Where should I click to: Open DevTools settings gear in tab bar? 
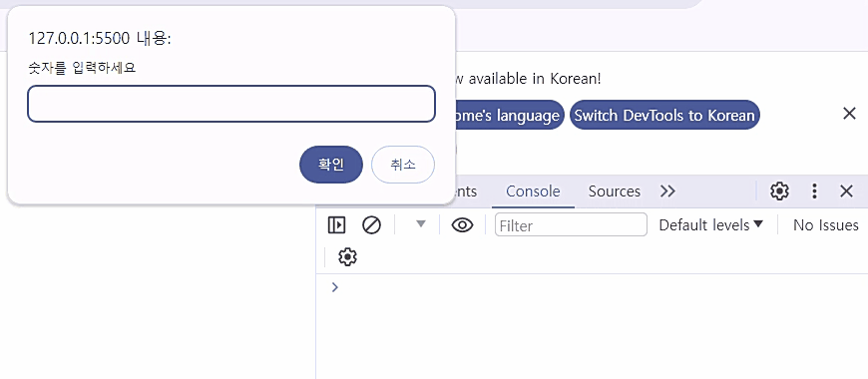click(x=779, y=191)
